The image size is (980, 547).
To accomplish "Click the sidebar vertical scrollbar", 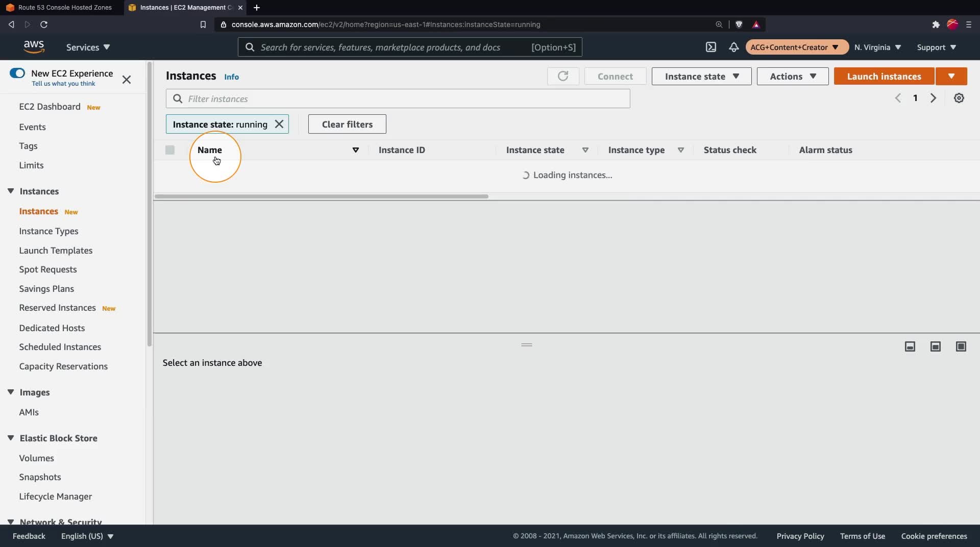I will (x=150, y=204).
